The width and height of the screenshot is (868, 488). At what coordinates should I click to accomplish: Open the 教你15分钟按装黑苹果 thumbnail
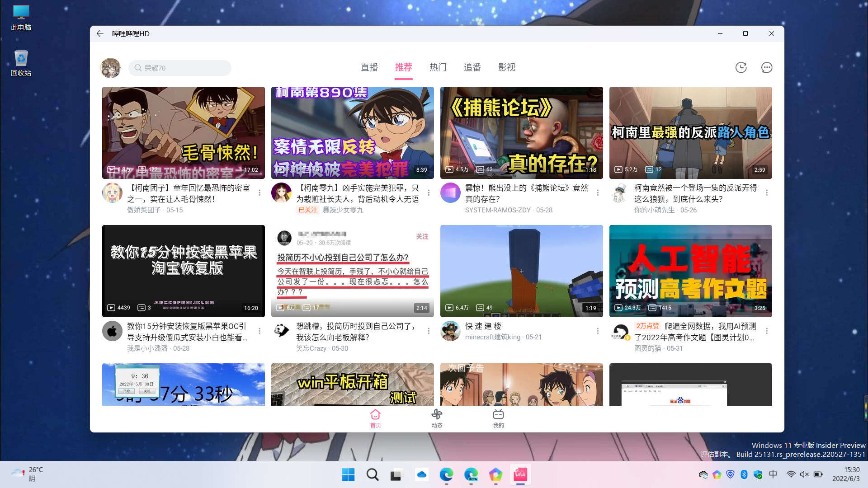click(184, 271)
